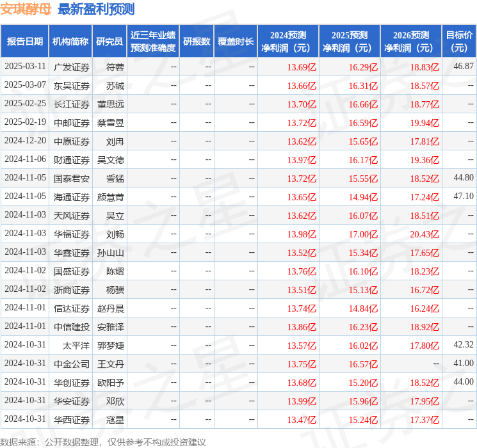Click the date 2024-12-20
Screen dimensions: 477x448
pyautogui.click(x=25, y=140)
